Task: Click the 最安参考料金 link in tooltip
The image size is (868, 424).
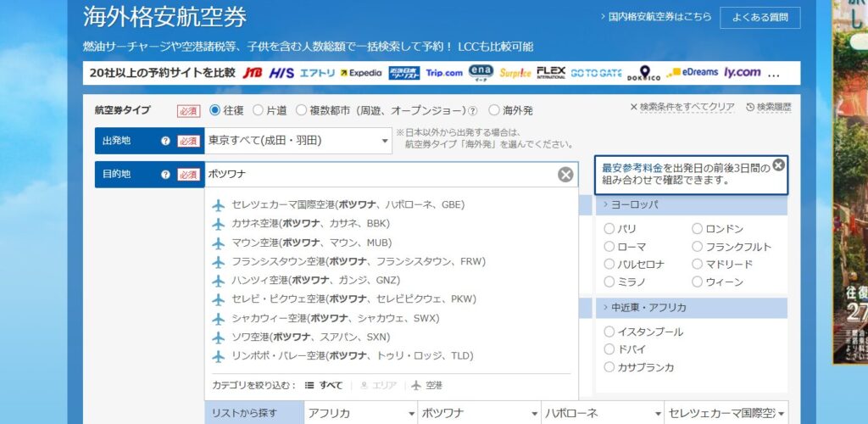Action: coord(632,168)
